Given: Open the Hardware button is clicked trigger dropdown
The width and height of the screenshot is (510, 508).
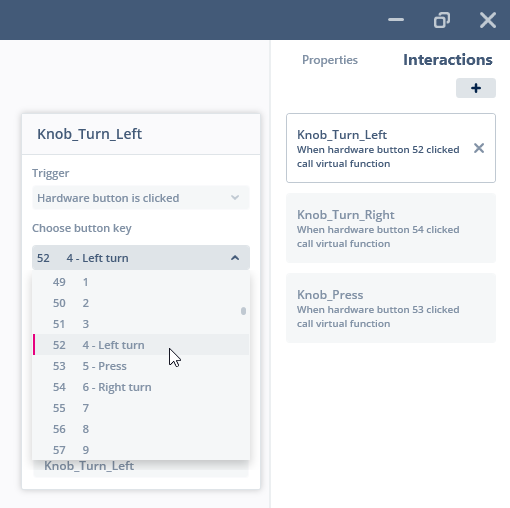Looking at the screenshot, I should [x=141, y=198].
